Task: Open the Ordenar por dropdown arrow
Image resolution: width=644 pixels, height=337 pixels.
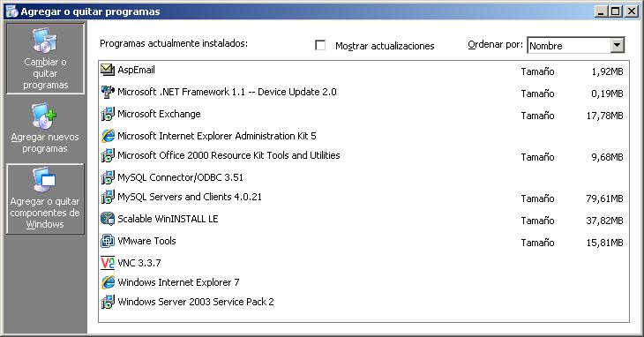Action: (617, 45)
